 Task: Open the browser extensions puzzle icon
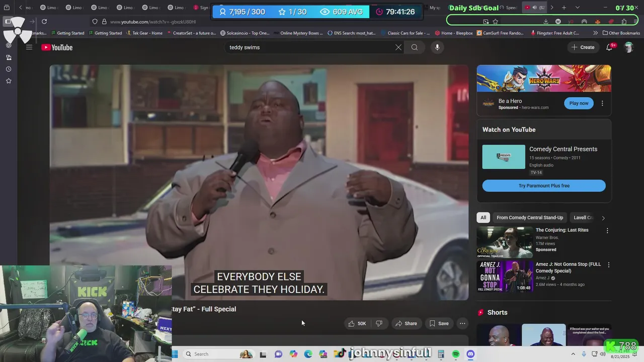624,22
